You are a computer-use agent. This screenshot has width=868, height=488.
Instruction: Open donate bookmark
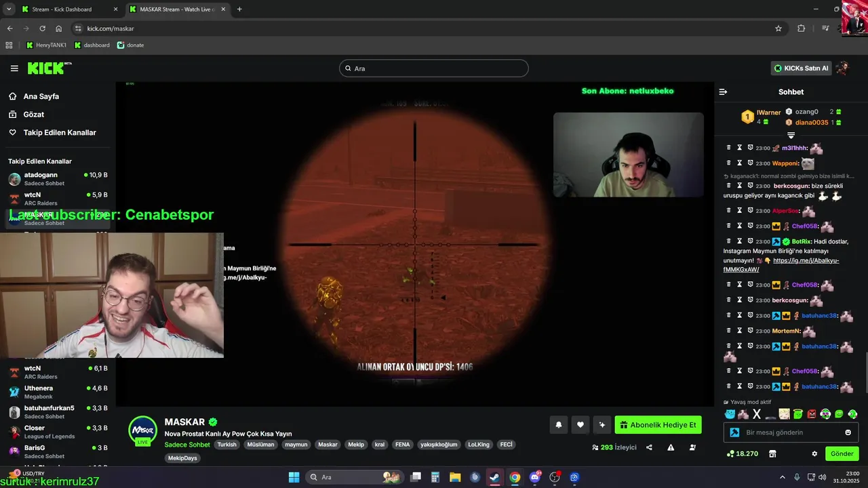(x=130, y=45)
